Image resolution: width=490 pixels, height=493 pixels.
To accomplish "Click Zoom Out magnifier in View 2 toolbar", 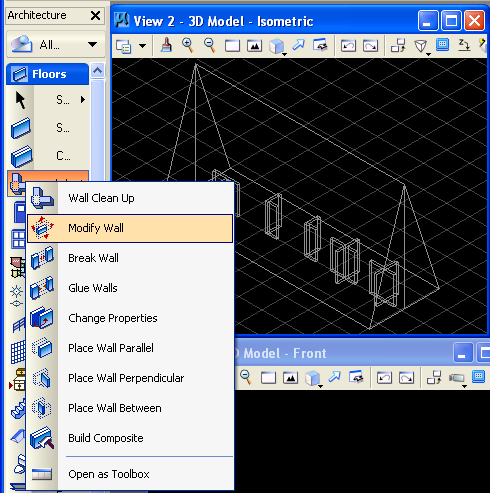I will click(x=210, y=45).
